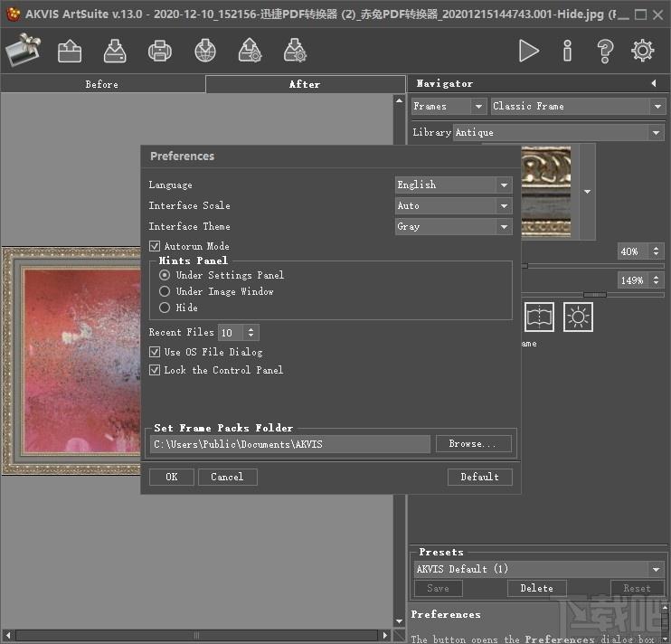Delete the selected preset
671x644 pixels.
(x=536, y=588)
